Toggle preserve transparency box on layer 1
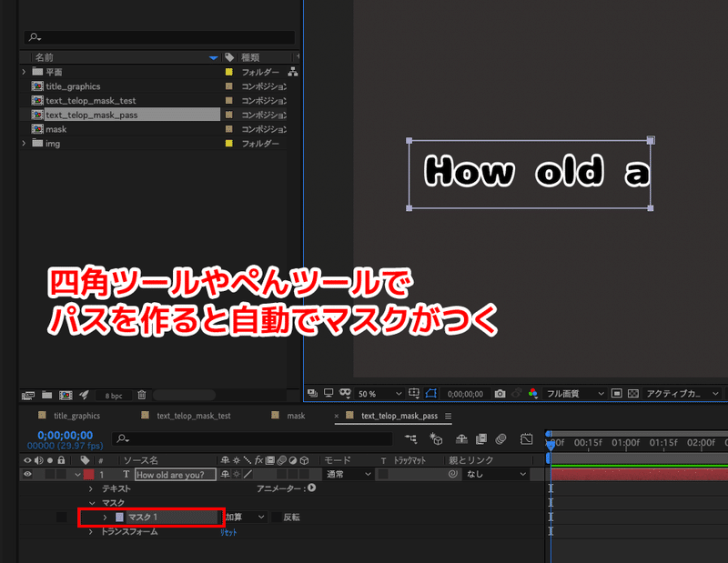Viewport: 728px width, 563px height. click(383, 475)
